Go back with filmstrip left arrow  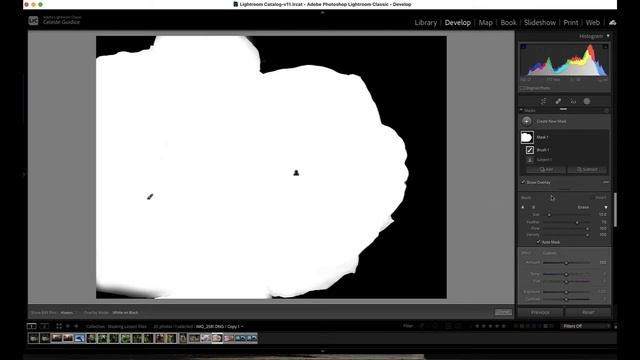point(68,326)
